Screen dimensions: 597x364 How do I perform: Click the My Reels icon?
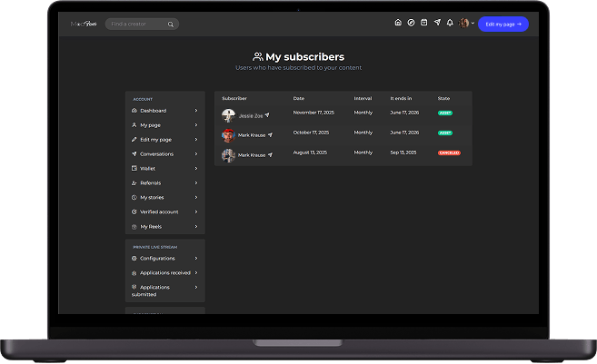coord(134,227)
